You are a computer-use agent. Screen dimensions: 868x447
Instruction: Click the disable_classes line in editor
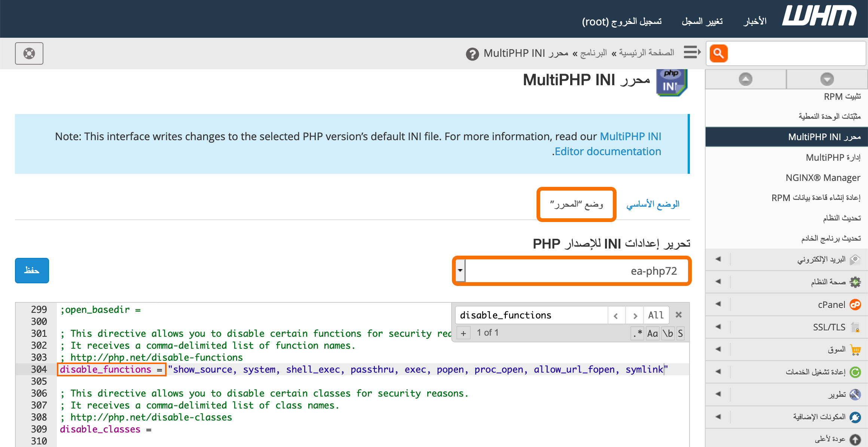(106, 429)
